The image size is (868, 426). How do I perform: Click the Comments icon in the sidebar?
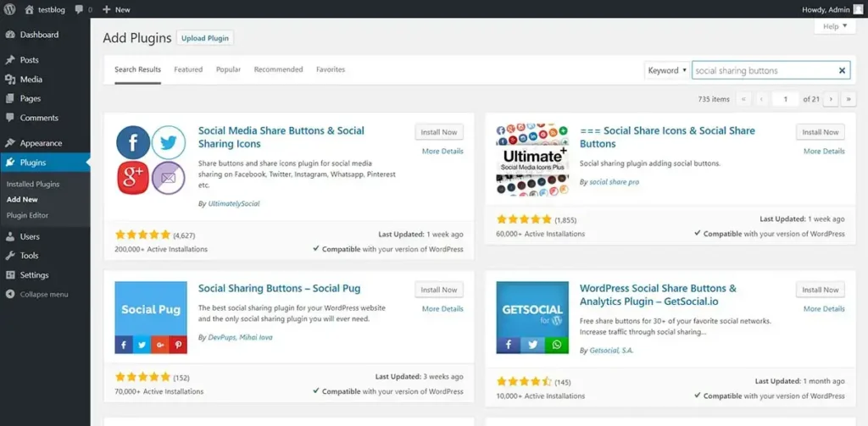10,118
